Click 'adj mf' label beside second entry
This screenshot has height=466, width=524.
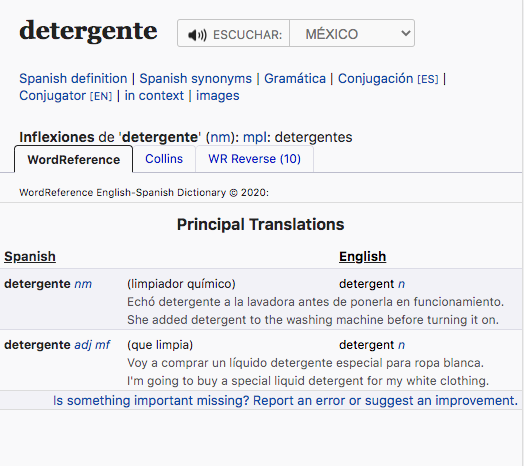click(x=92, y=345)
